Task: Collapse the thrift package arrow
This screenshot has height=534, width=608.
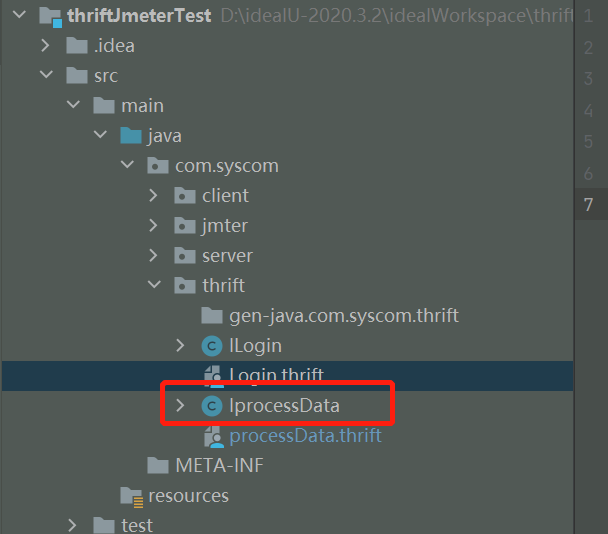Action: 154,284
